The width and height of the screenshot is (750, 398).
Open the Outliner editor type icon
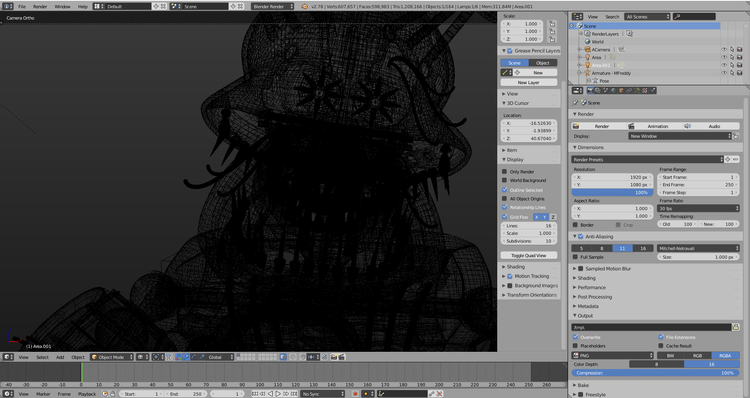(577, 16)
